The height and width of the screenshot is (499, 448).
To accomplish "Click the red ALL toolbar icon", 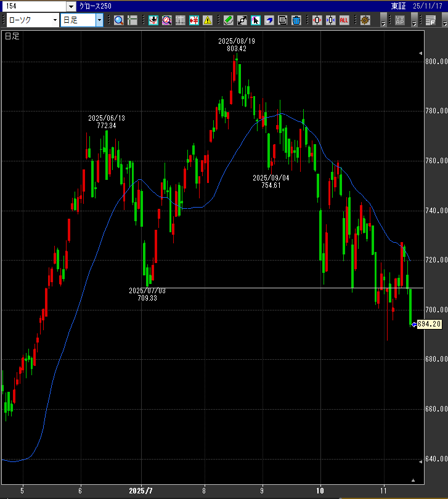I will [x=344, y=20].
